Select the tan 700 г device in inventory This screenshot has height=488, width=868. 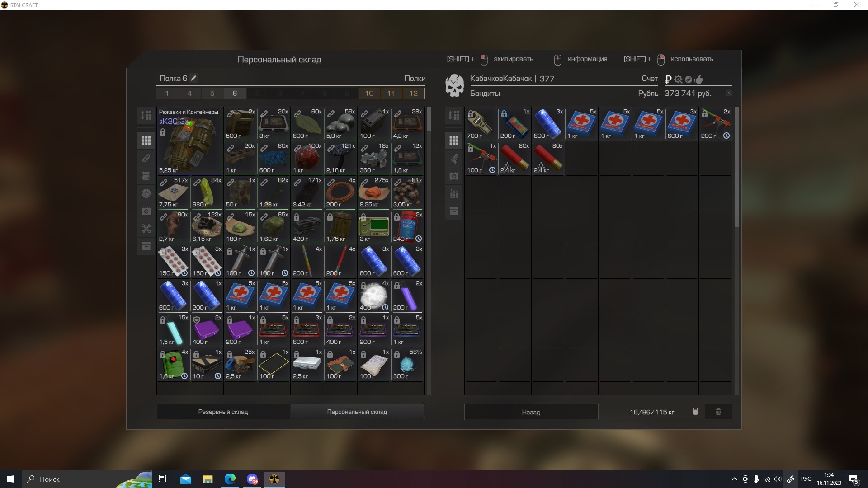481,124
